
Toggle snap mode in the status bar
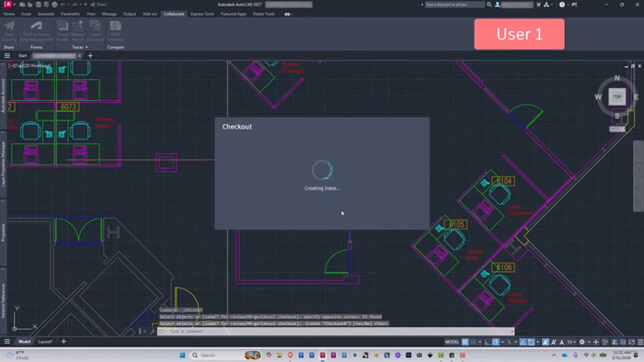(x=473, y=342)
